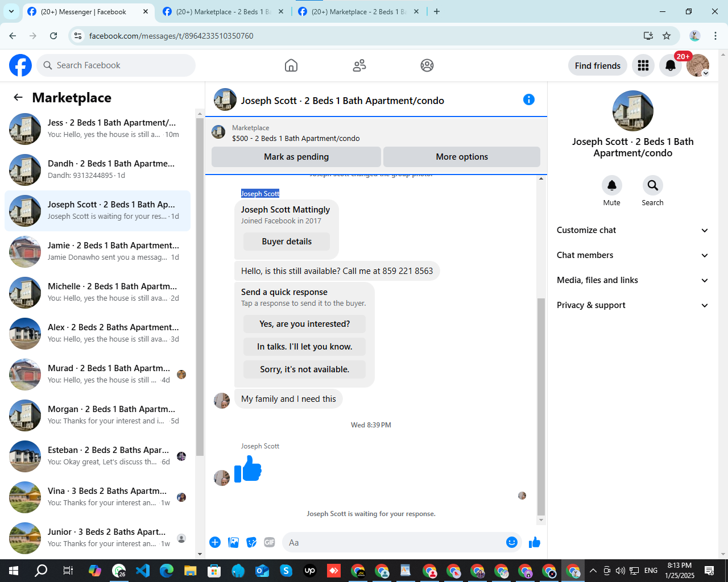
Task: Open the notifications bell
Action: click(671, 65)
